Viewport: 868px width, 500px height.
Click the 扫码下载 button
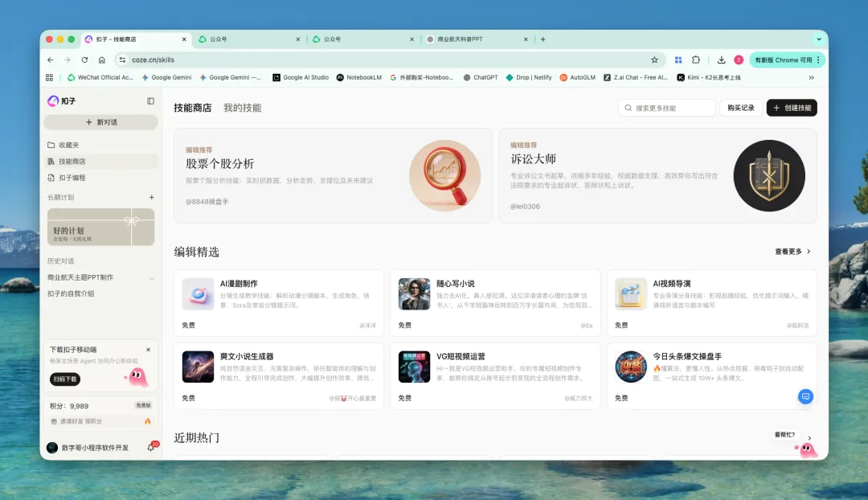pyautogui.click(x=65, y=379)
